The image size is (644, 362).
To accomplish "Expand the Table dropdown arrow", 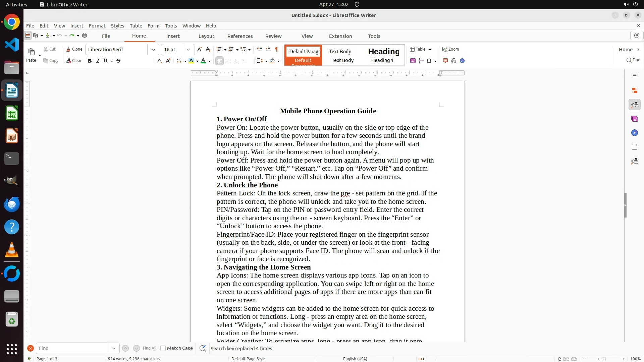I will [x=430, y=50].
